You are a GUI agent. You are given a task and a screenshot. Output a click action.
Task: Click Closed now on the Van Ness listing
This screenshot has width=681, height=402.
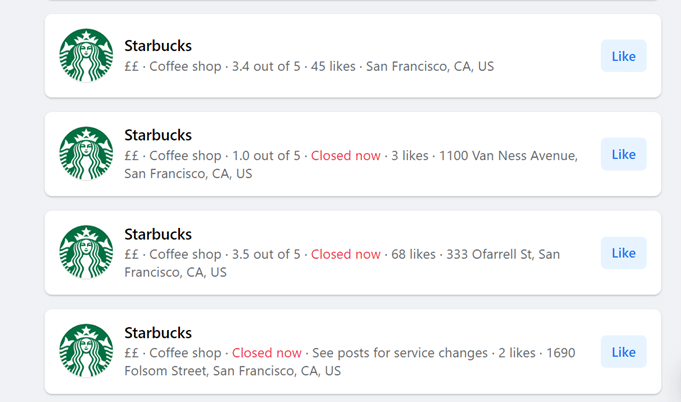[x=345, y=155]
